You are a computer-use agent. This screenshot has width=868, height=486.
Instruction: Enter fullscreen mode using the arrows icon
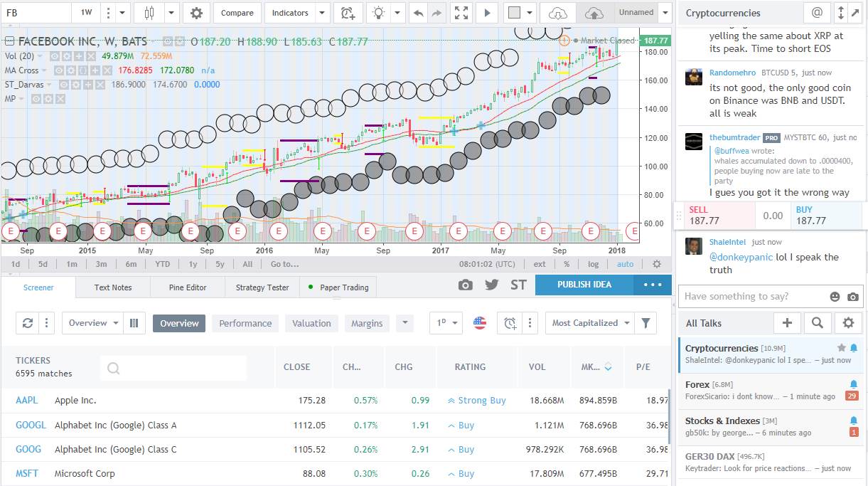pos(461,13)
